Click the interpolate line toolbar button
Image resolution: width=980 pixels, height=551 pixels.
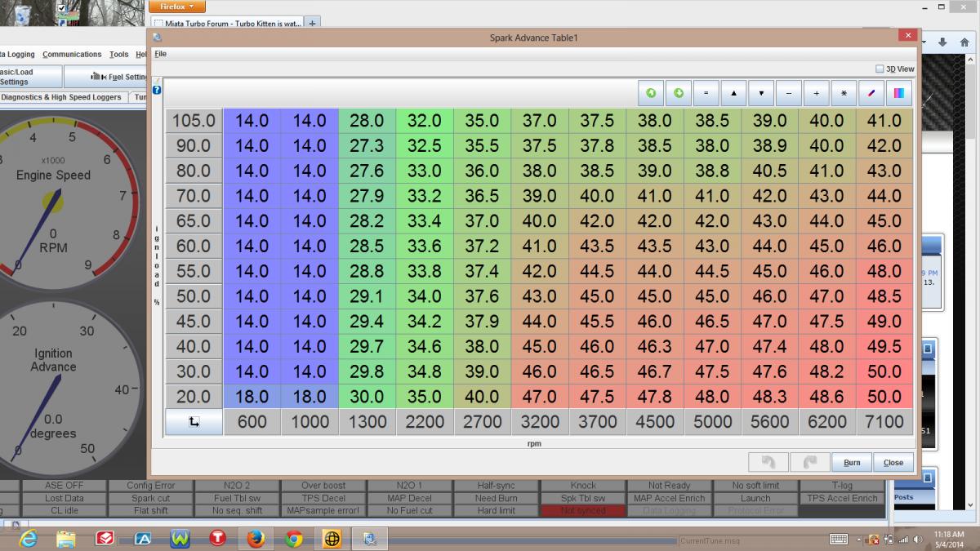tap(871, 93)
